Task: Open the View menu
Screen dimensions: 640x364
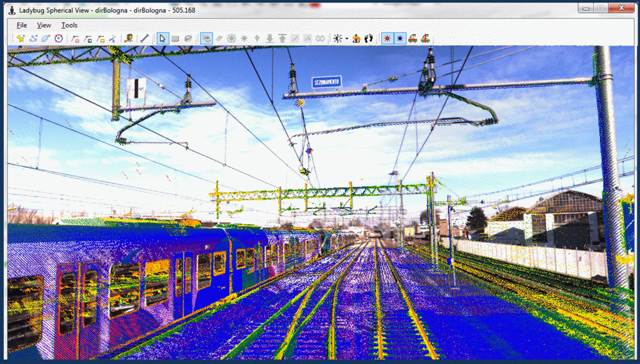Action: click(44, 25)
